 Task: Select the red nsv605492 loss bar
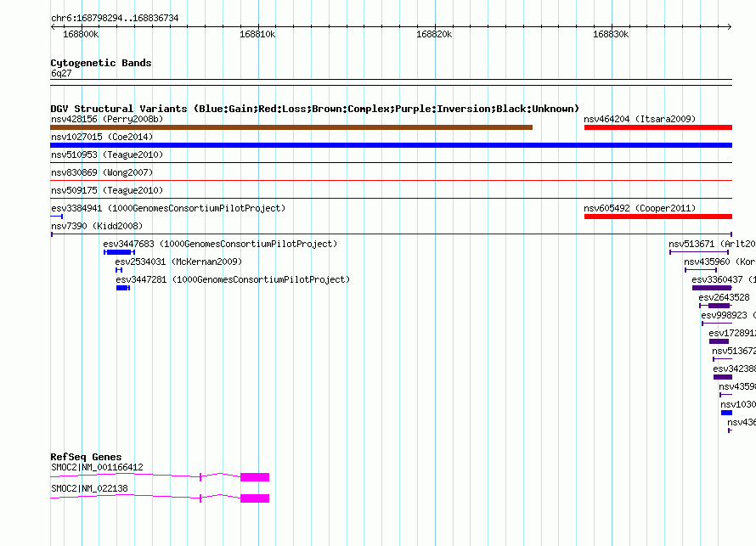pos(658,217)
